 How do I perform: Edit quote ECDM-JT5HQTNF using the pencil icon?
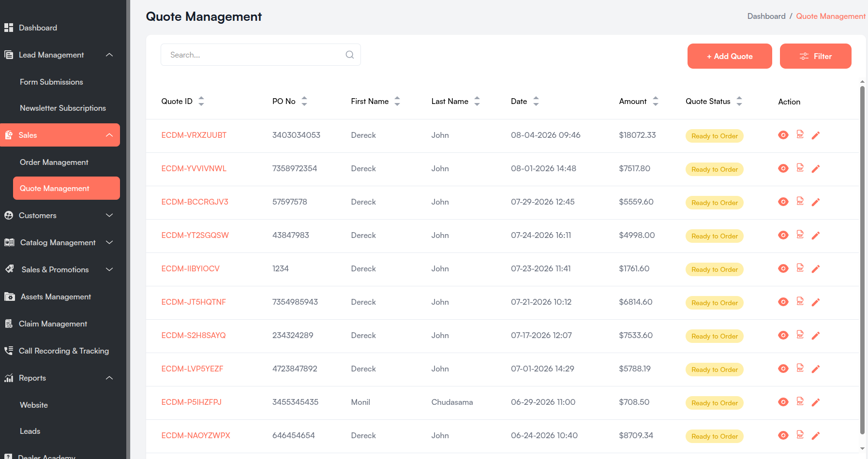point(816,302)
